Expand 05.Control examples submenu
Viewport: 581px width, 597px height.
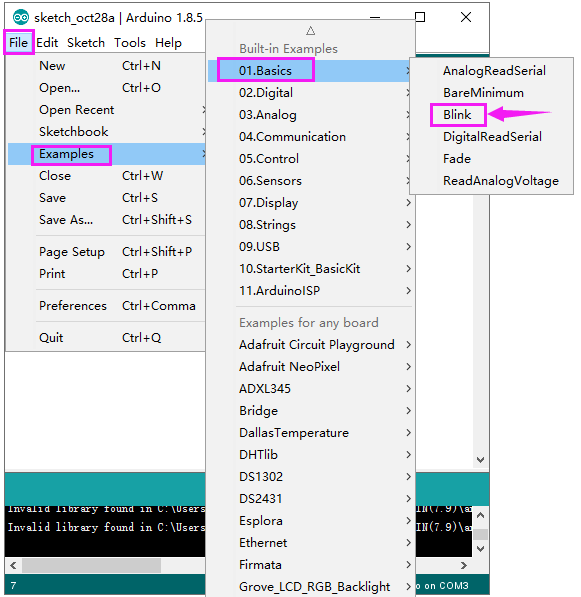click(310, 159)
